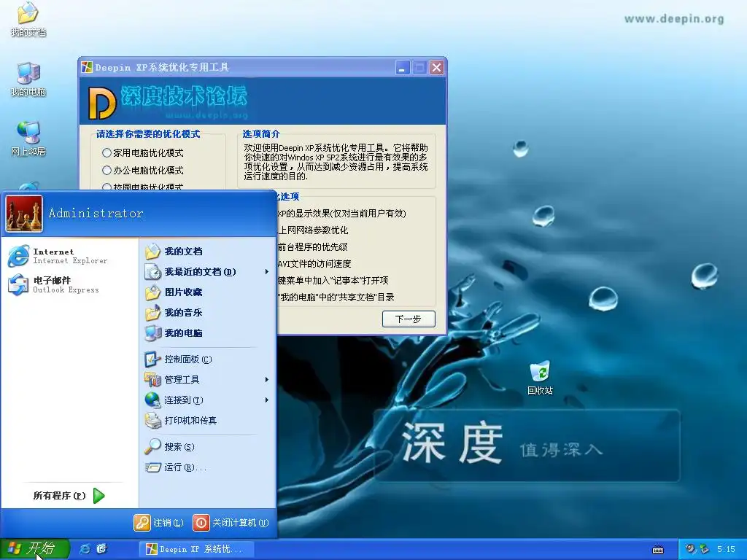Screen dimensions: 747x560
Task: Click the Administrator chess avatar picture
Action: click(x=24, y=214)
